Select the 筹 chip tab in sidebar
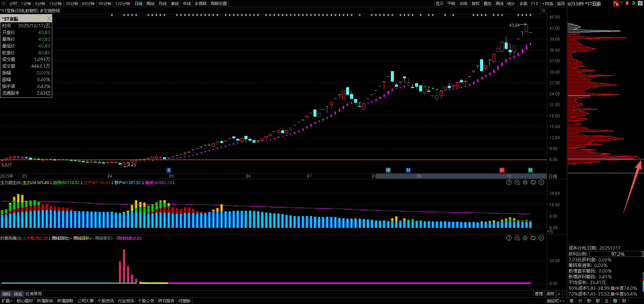Screen dimensions: 644x304 coord(615,301)
